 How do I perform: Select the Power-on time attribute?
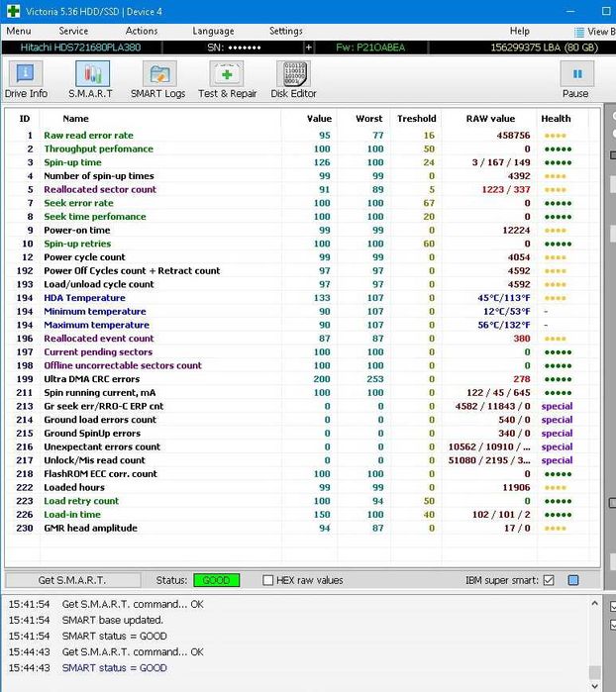(302, 230)
